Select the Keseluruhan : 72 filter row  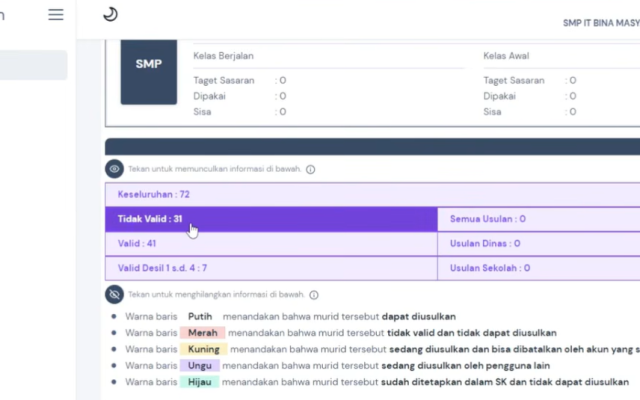tap(372, 195)
